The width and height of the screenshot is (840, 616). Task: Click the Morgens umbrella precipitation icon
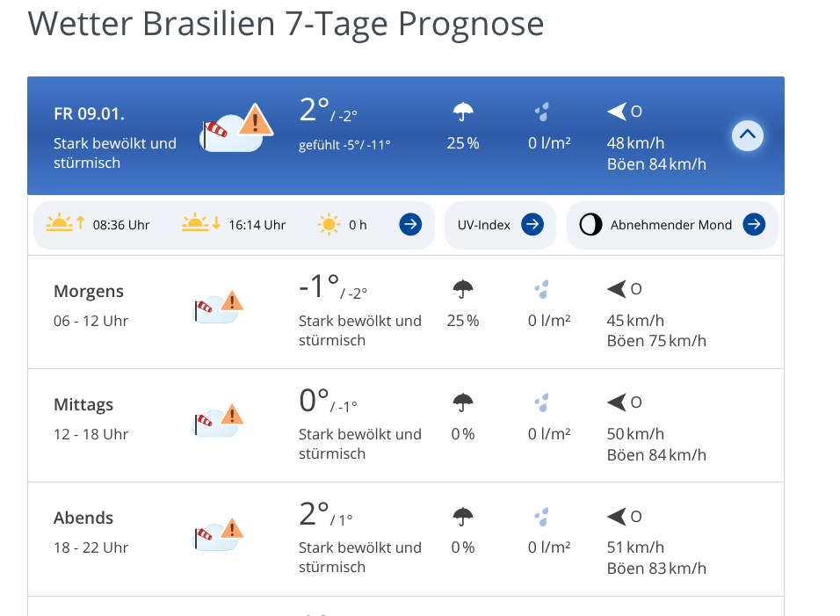click(463, 288)
